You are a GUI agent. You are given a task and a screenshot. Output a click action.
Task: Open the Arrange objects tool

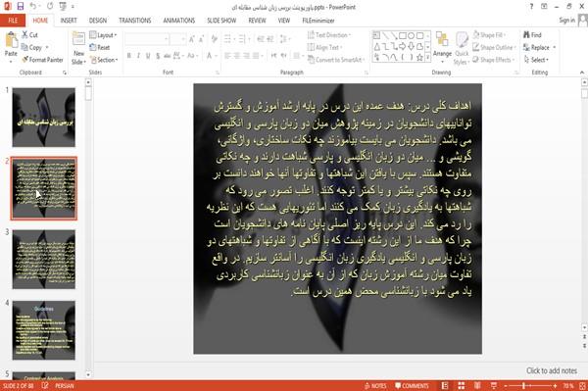pos(442,47)
